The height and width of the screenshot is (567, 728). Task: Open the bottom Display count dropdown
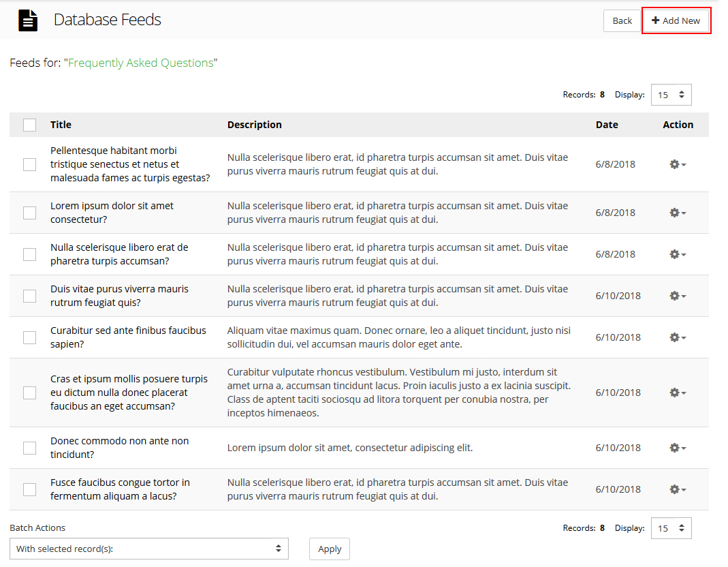[x=671, y=528]
